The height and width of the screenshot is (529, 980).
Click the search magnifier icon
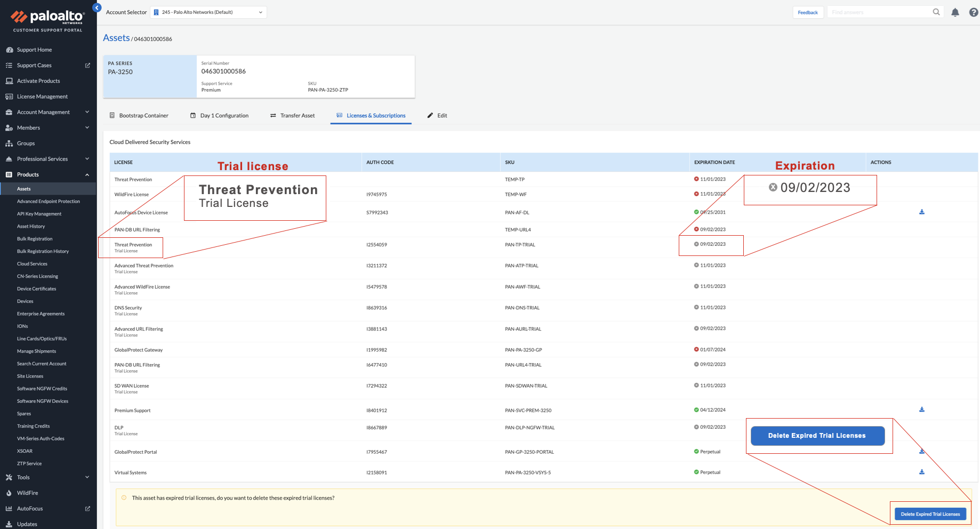[936, 12]
